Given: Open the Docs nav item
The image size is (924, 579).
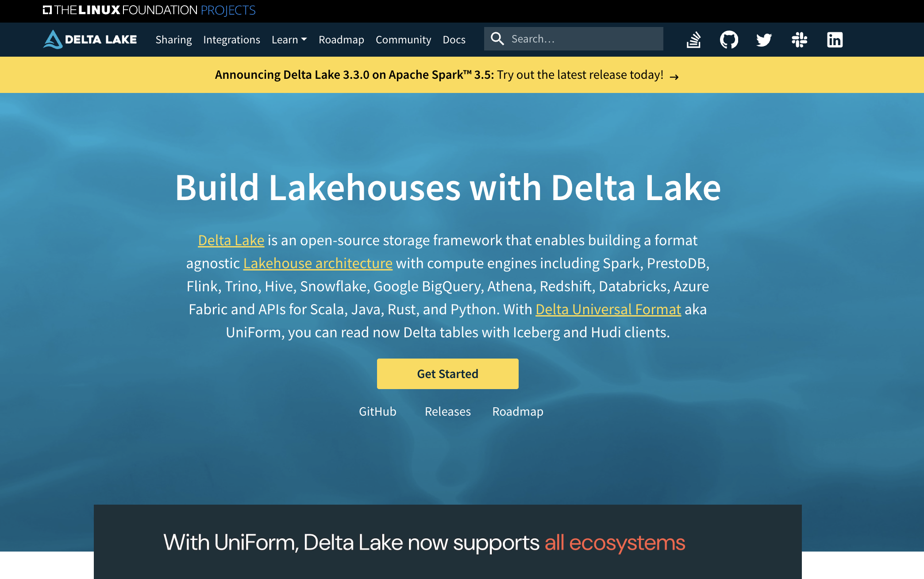Looking at the screenshot, I should [454, 39].
